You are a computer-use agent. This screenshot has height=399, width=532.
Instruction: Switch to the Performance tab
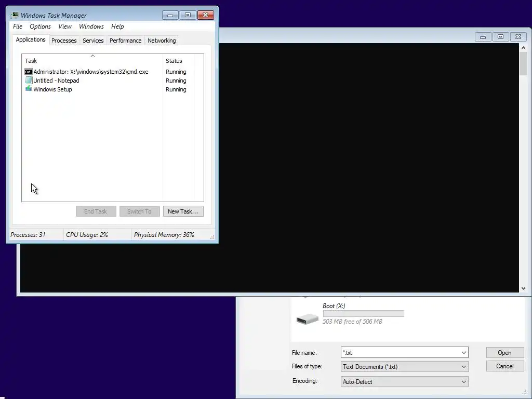(126, 41)
